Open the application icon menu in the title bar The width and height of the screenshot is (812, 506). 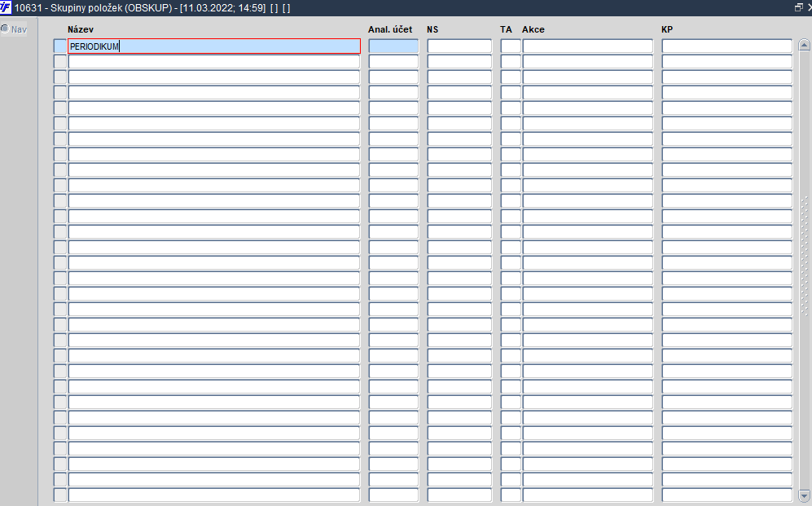click(x=5, y=8)
